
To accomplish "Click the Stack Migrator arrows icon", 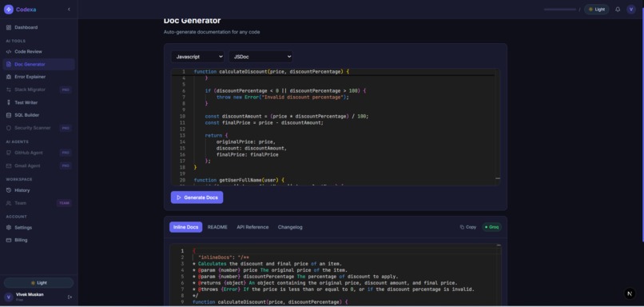I will (9, 90).
